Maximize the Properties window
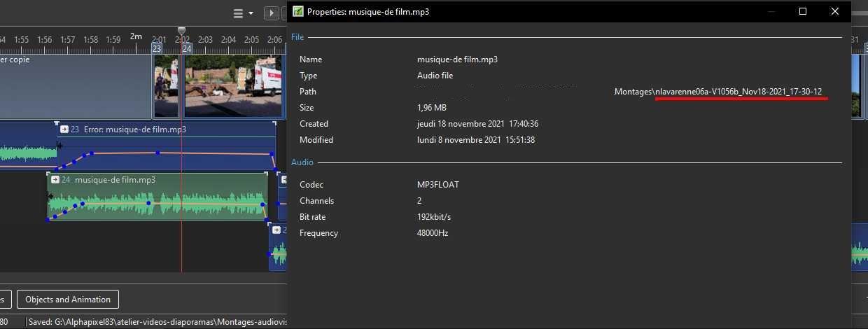The height and width of the screenshot is (329, 868). click(803, 11)
